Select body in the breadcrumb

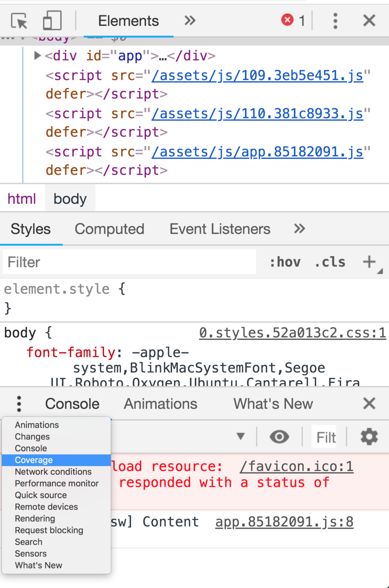pyautogui.click(x=70, y=199)
